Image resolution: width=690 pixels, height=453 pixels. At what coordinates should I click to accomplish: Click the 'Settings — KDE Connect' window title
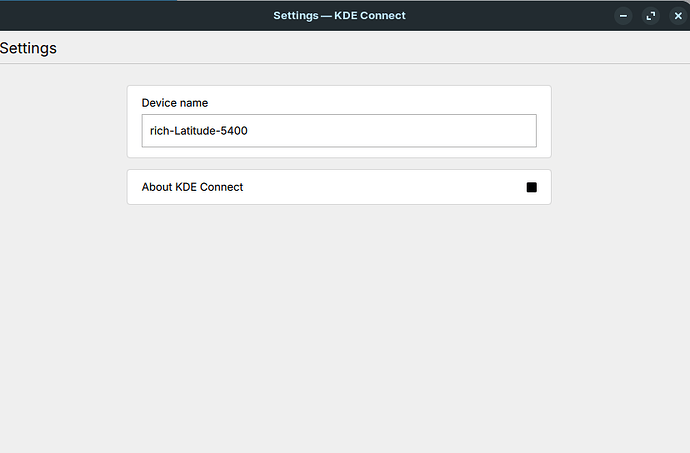point(339,15)
